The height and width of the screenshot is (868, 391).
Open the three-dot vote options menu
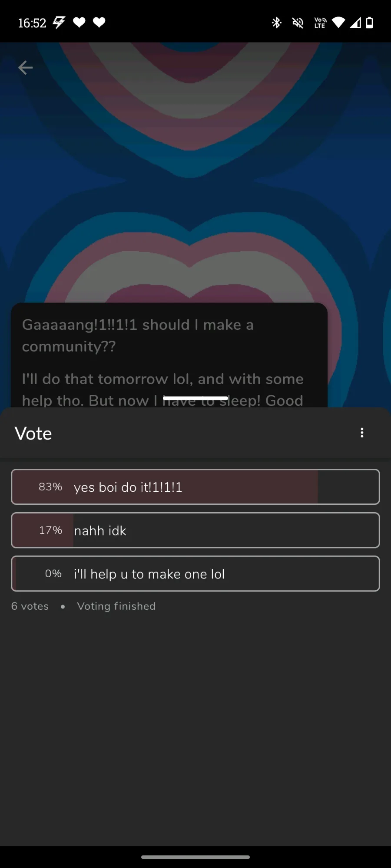362,433
